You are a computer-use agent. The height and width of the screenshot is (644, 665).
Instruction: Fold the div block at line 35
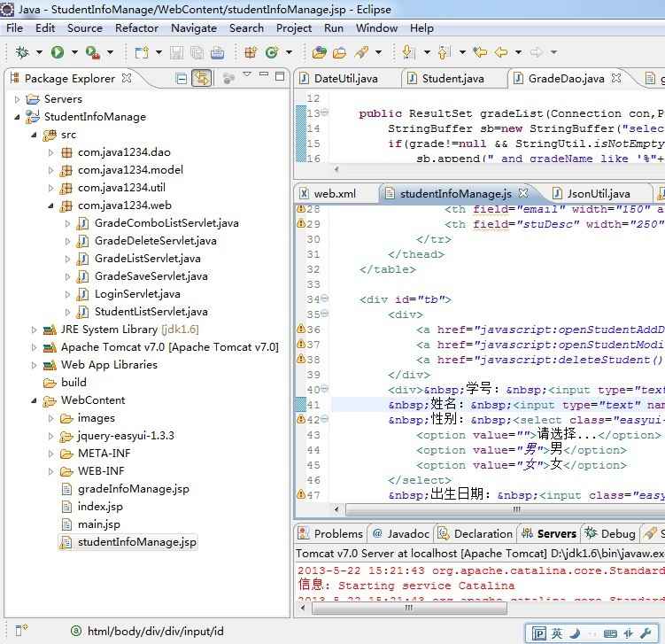[x=325, y=314]
